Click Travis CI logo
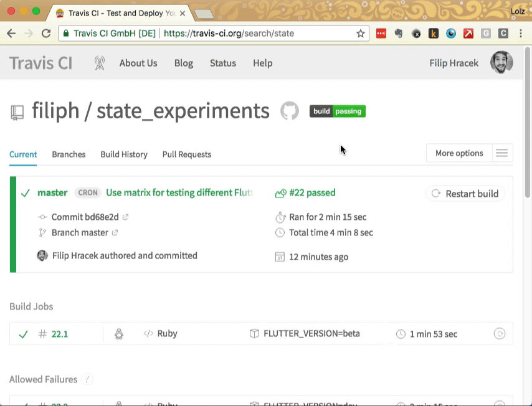This screenshot has height=406, width=532. coord(40,63)
